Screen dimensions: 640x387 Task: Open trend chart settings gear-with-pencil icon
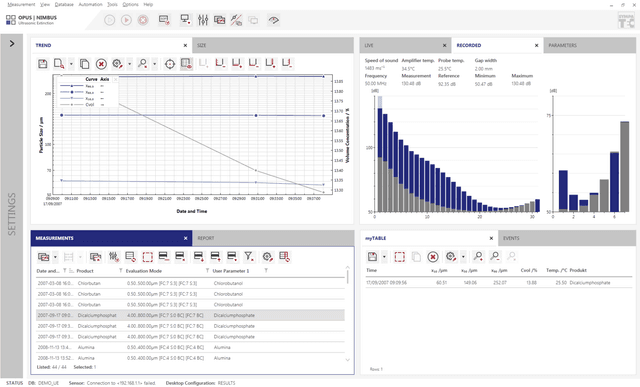(118, 64)
